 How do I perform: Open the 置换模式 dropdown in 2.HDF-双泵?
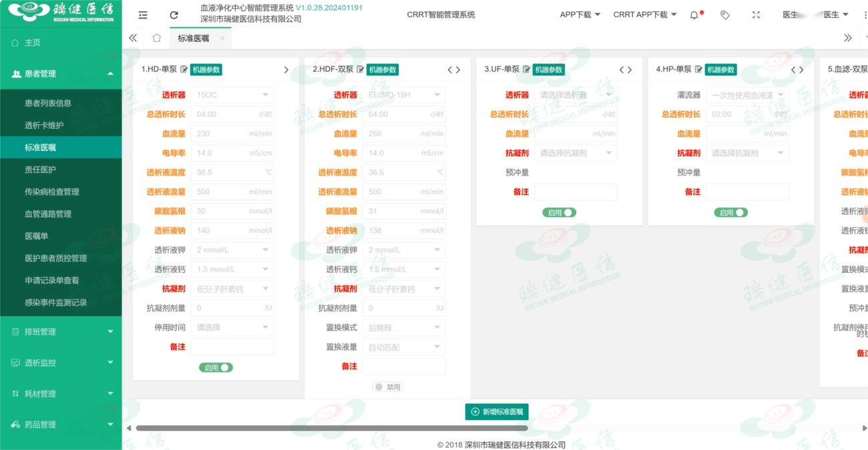click(x=404, y=327)
